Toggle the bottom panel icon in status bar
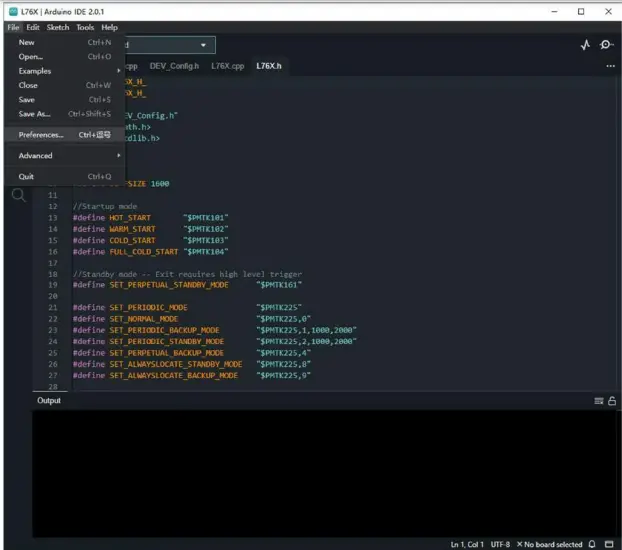Viewport: 622px width, 550px height. tap(609, 544)
